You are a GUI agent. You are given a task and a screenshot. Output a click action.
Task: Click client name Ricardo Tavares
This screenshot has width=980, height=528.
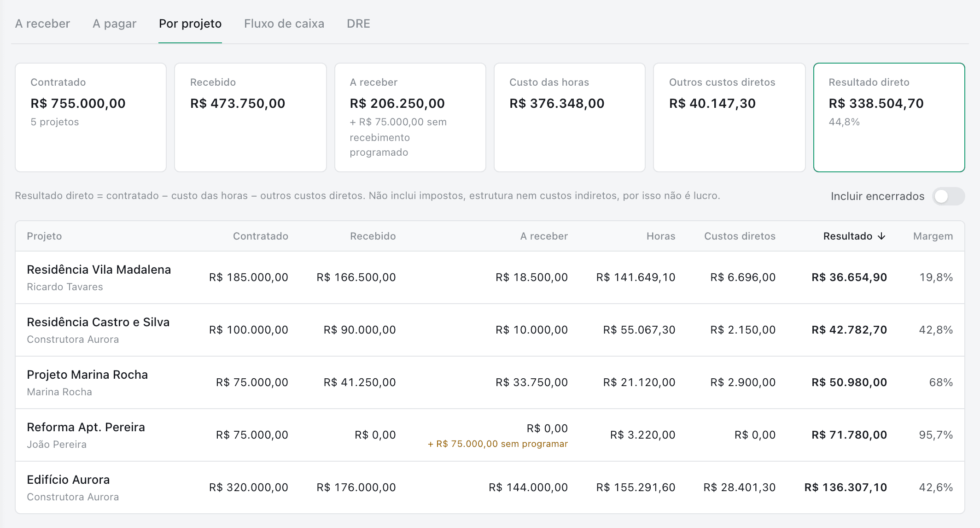pyautogui.click(x=65, y=287)
